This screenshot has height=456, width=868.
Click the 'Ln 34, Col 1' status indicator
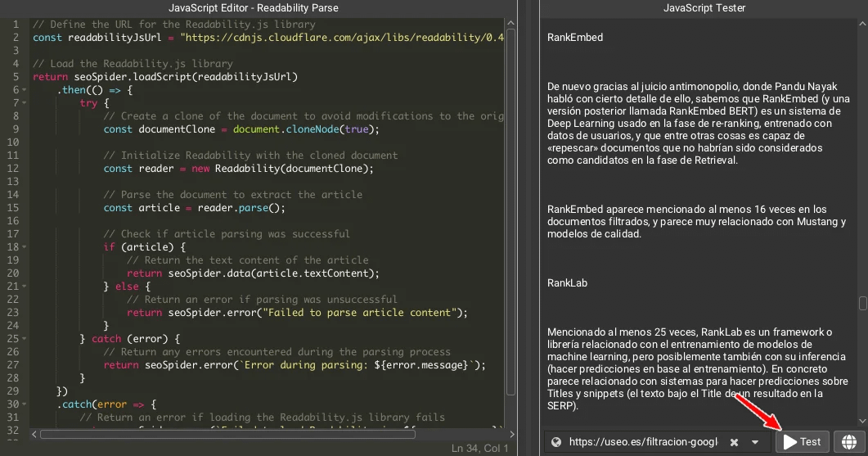click(x=480, y=449)
